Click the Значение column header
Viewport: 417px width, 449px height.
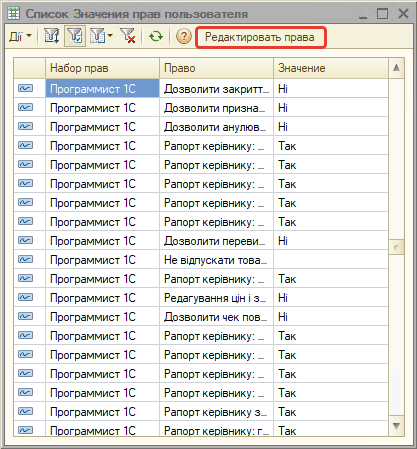pos(331,68)
